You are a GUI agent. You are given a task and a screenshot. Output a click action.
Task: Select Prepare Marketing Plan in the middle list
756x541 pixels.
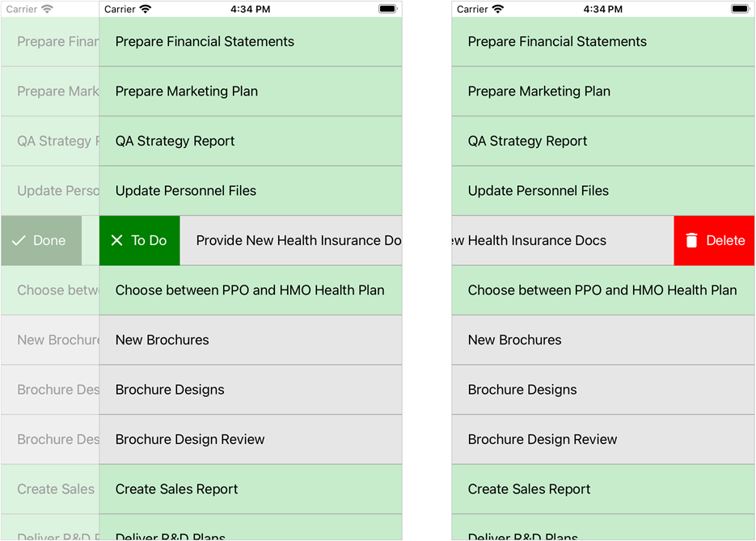(187, 91)
